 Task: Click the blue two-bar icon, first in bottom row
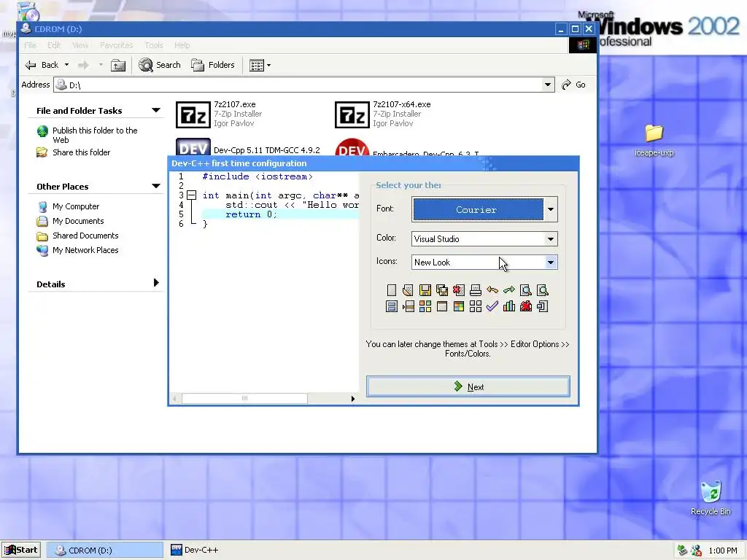coord(392,307)
